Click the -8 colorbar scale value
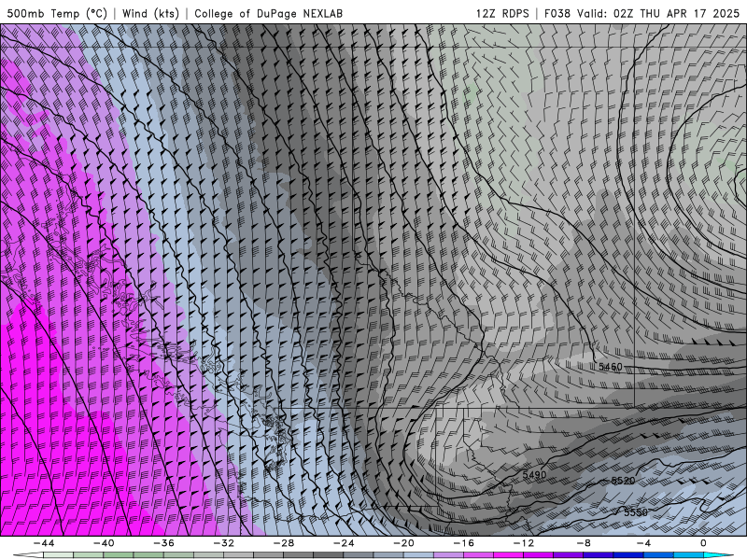747x560 pixels. click(x=584, y=543)
